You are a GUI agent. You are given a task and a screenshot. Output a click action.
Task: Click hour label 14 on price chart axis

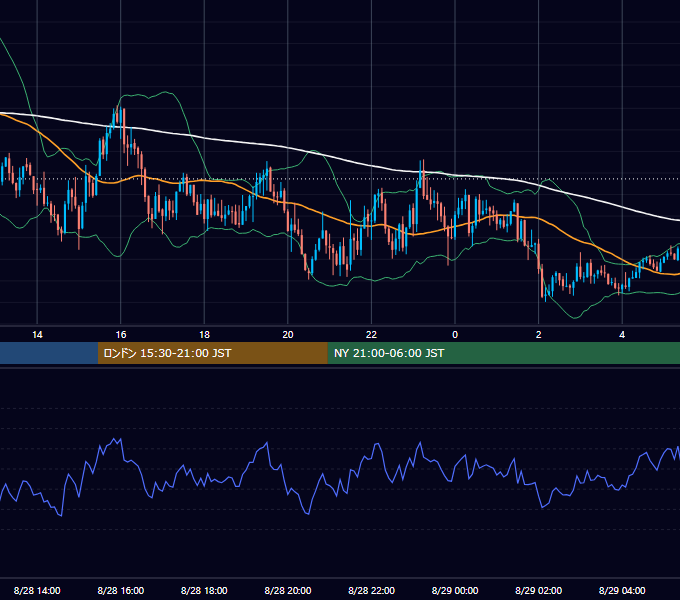pos(37,335)
